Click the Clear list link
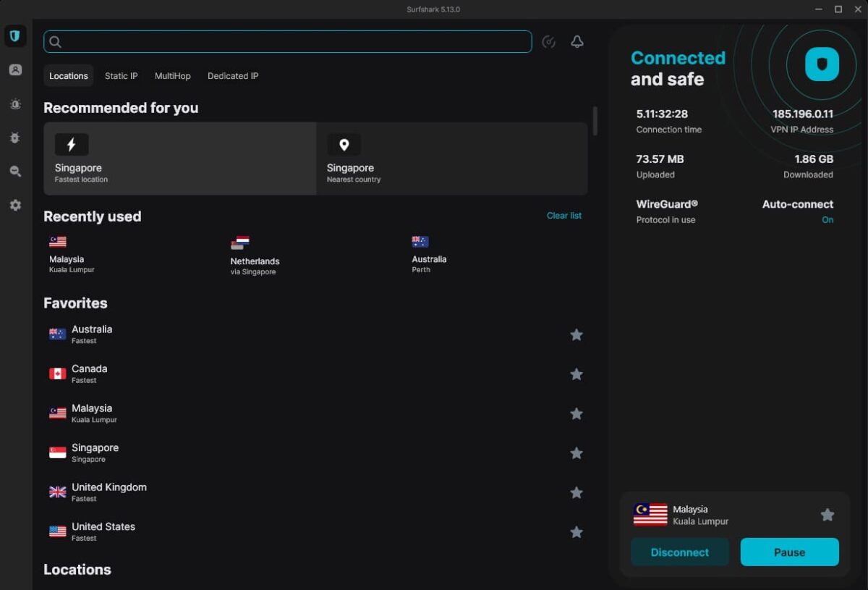Screen dimensions: 868x590 coord(564,216)
